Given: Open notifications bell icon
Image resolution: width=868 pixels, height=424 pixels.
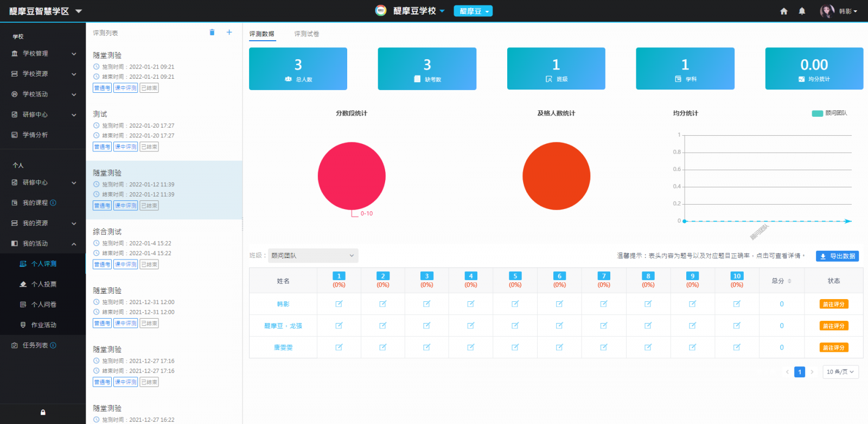Looking at the screenshot, I should [x=802, y=11].
